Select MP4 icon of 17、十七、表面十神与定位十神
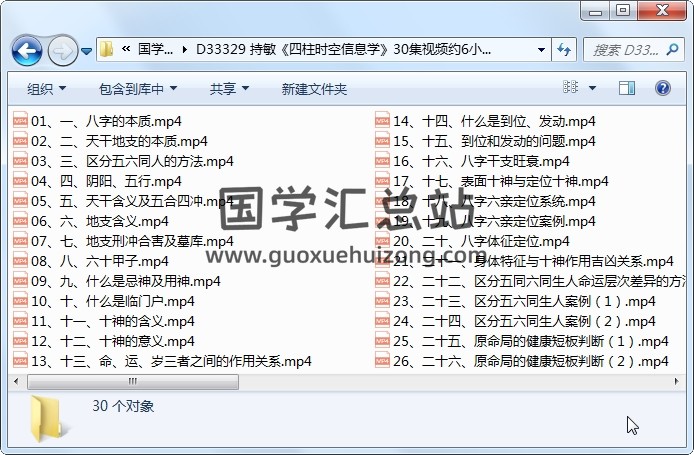Viewport: 694px width, 455px height. (382, 180)
